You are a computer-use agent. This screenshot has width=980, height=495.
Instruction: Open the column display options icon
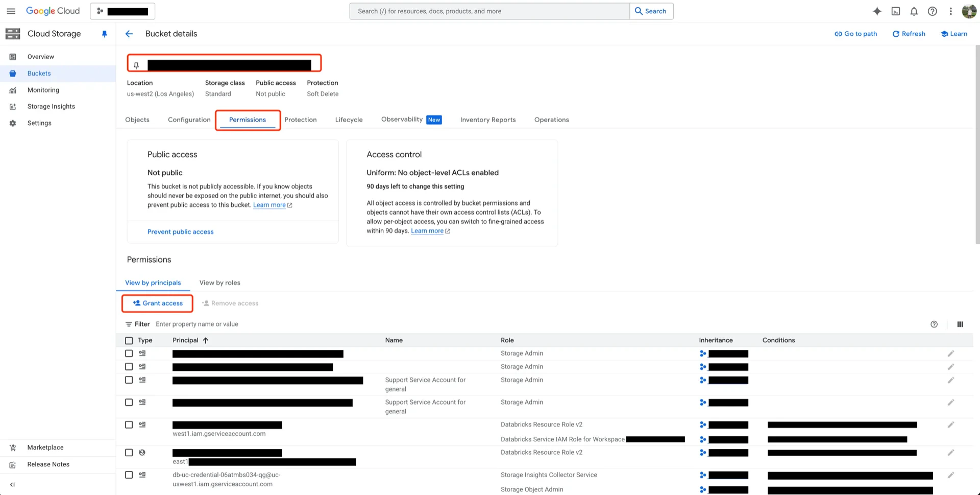tap(960, 324)
